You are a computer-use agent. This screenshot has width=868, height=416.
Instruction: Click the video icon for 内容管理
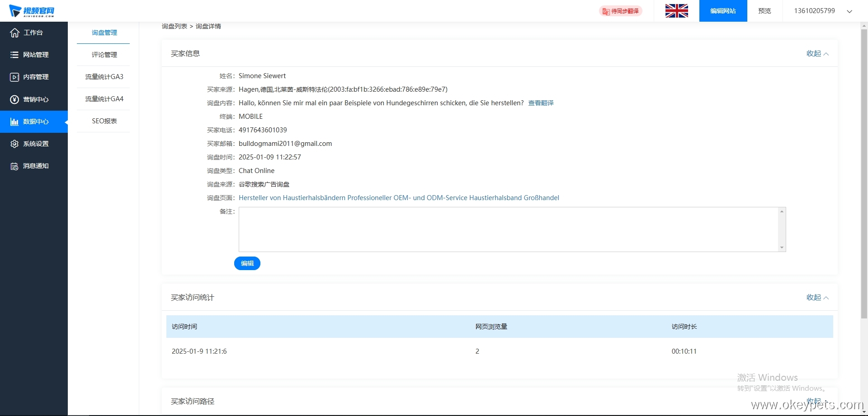[14, 77]
